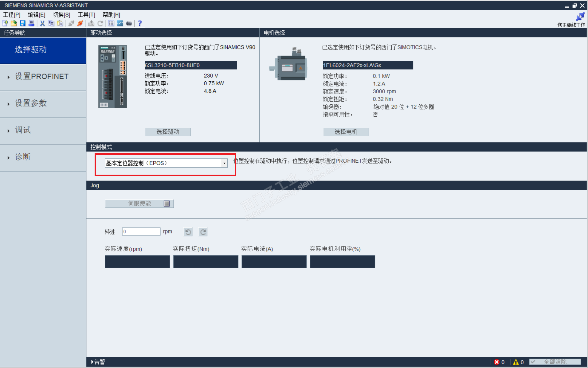Click the motor rated current 1.2 A

pyautogui.click(x=379, y=84)
